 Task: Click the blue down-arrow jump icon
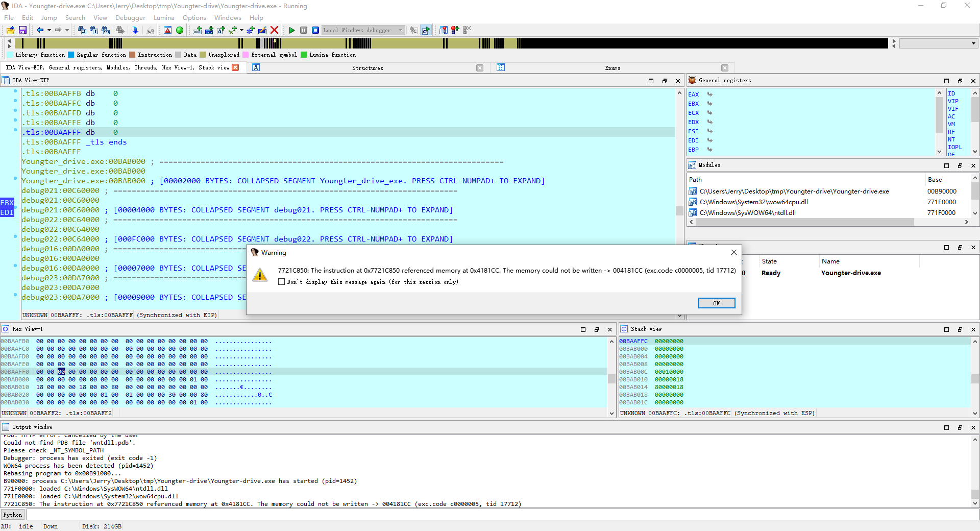click(135, 30)
